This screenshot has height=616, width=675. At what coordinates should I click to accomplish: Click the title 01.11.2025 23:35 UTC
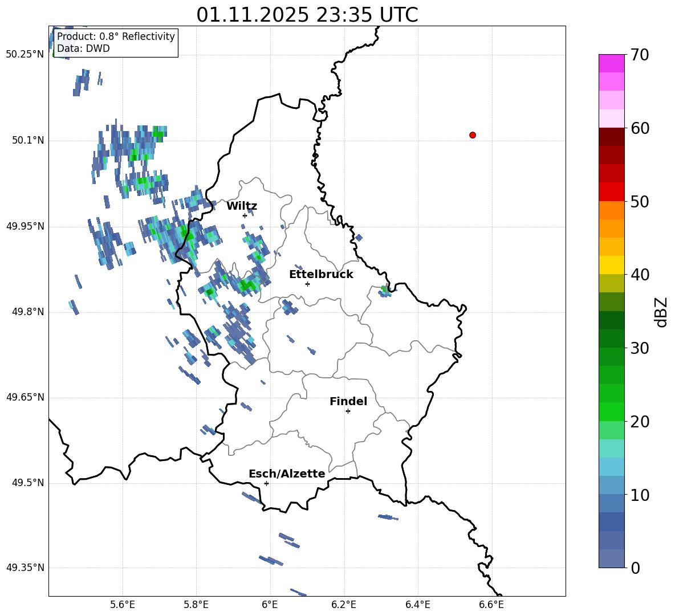[307, 15]
